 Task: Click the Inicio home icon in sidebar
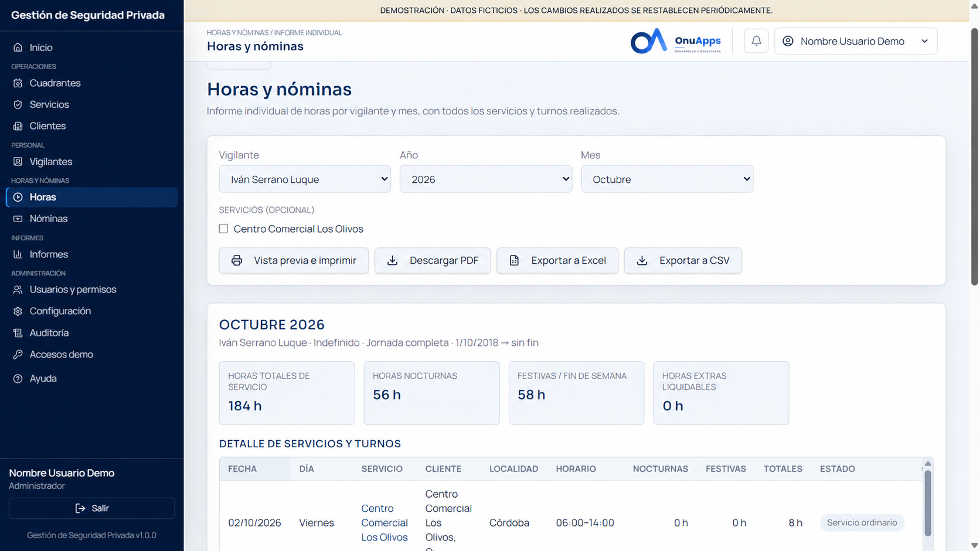18,47
